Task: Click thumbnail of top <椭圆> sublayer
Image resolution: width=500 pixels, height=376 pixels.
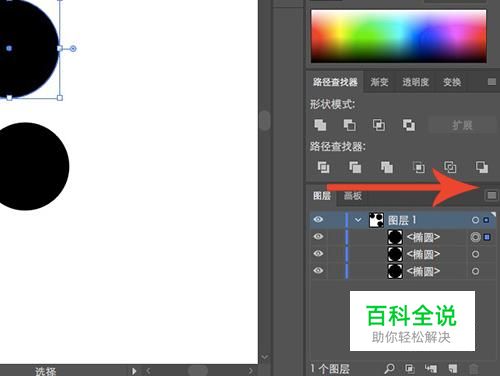Action: [395, 237]
